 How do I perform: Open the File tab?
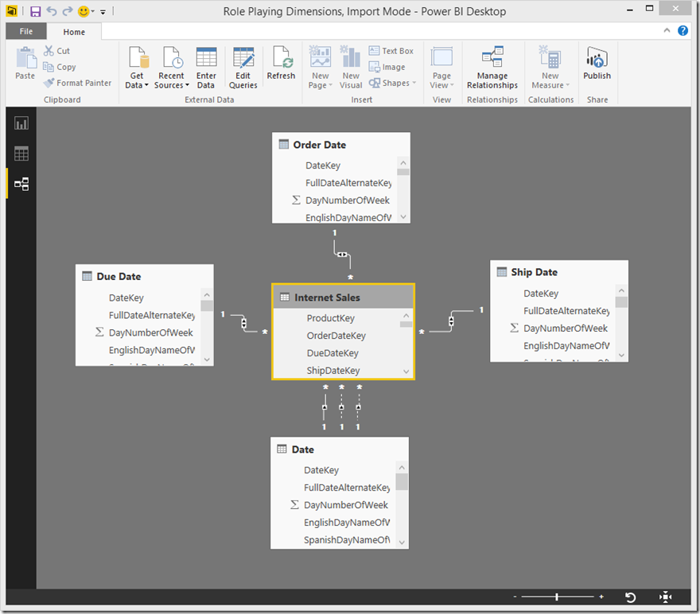click(x=26, y=31)
